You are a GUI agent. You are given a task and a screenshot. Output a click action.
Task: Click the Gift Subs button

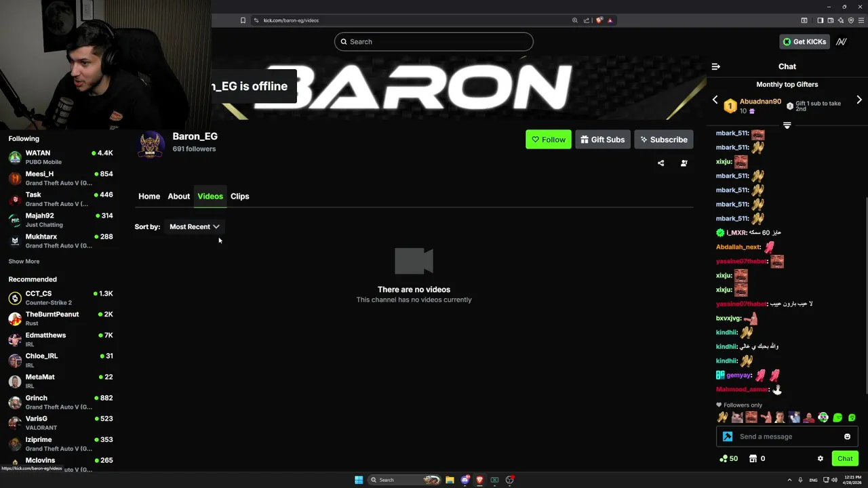pos(602,140)
